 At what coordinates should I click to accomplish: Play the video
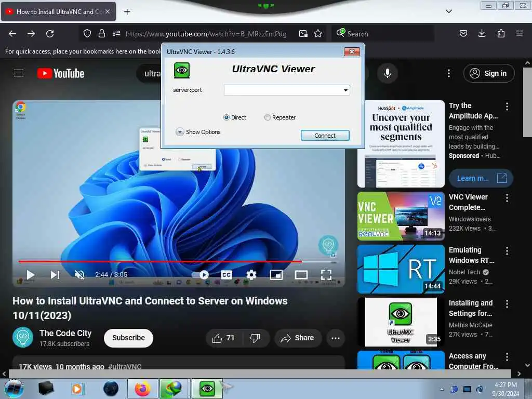[31, 274]
